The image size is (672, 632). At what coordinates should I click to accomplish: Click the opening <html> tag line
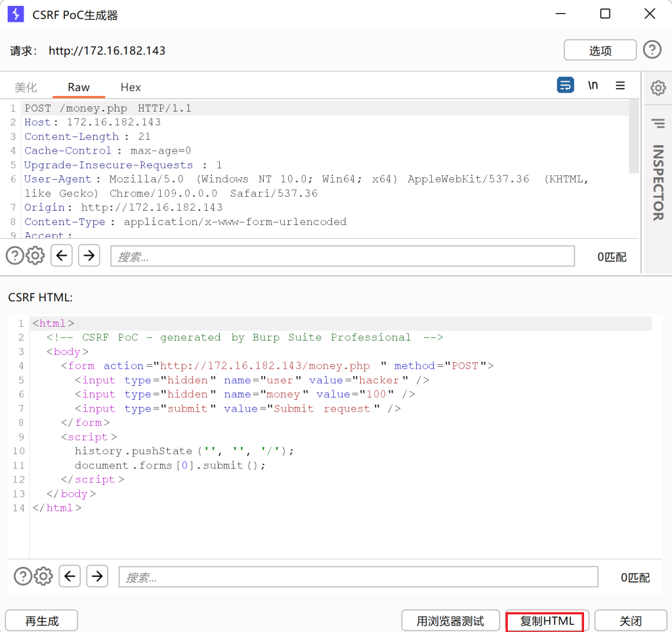[x=54, y=323]
